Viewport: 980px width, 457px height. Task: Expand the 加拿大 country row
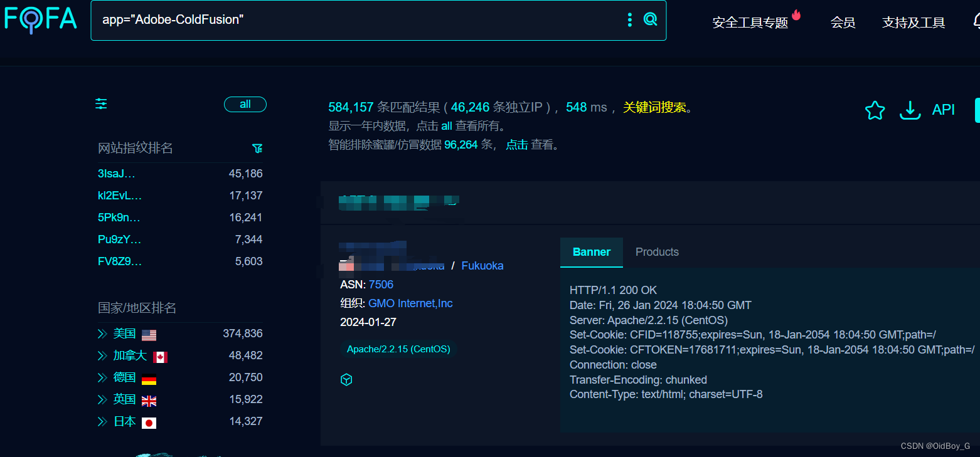point(103,356)
